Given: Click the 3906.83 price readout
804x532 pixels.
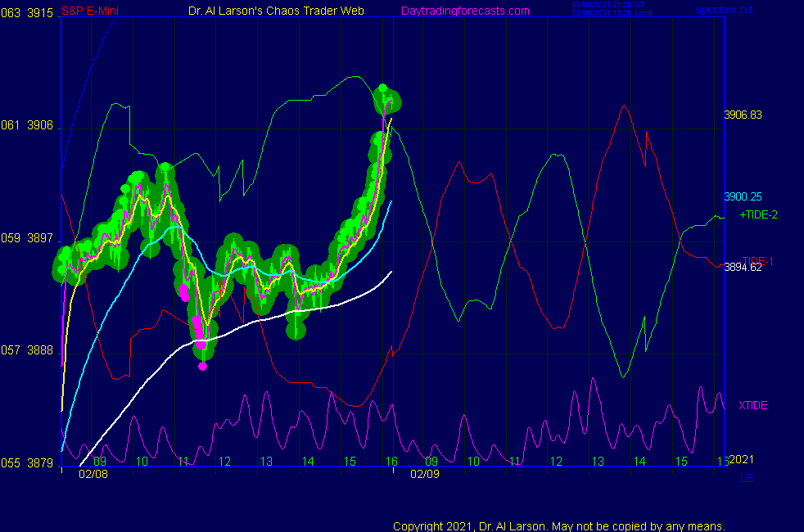Looking at the screenshot, I should 743,115.
